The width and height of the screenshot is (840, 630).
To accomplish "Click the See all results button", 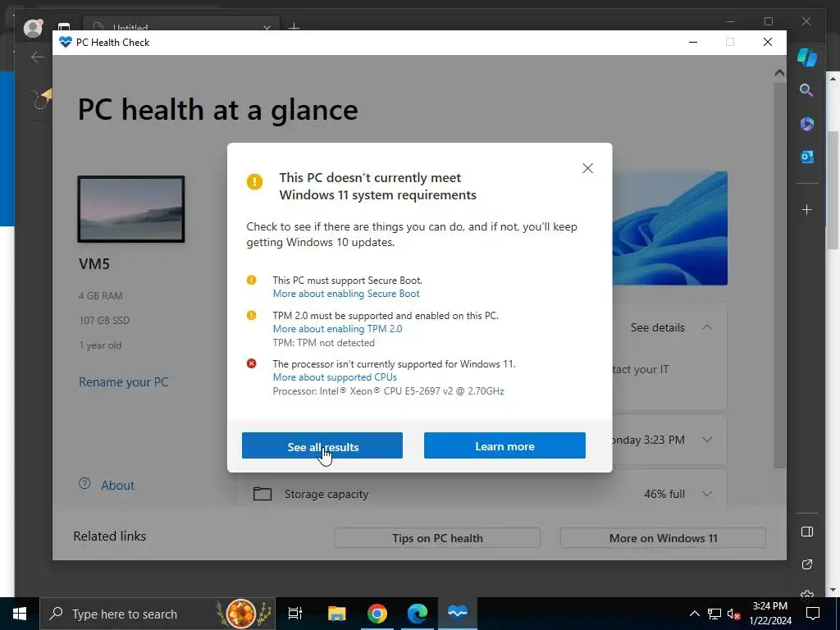I will pos(322,445).
